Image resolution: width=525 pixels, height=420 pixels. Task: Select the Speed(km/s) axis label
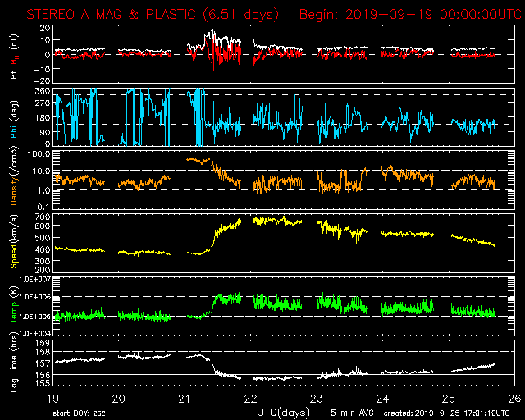13,242
